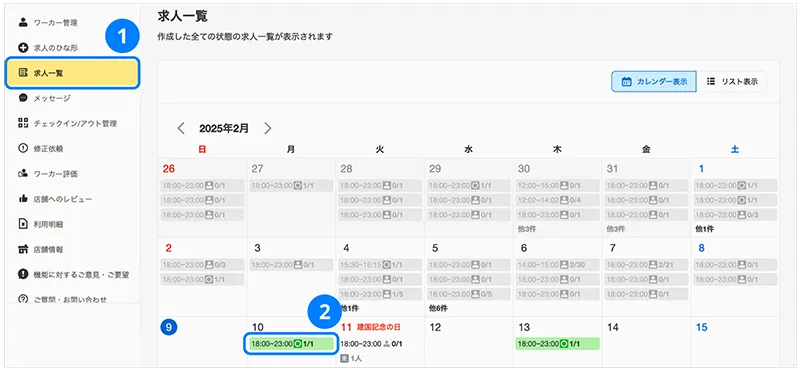
Task: Open the 15:30~16:15 job on the 4th
Action: (380, 265)
